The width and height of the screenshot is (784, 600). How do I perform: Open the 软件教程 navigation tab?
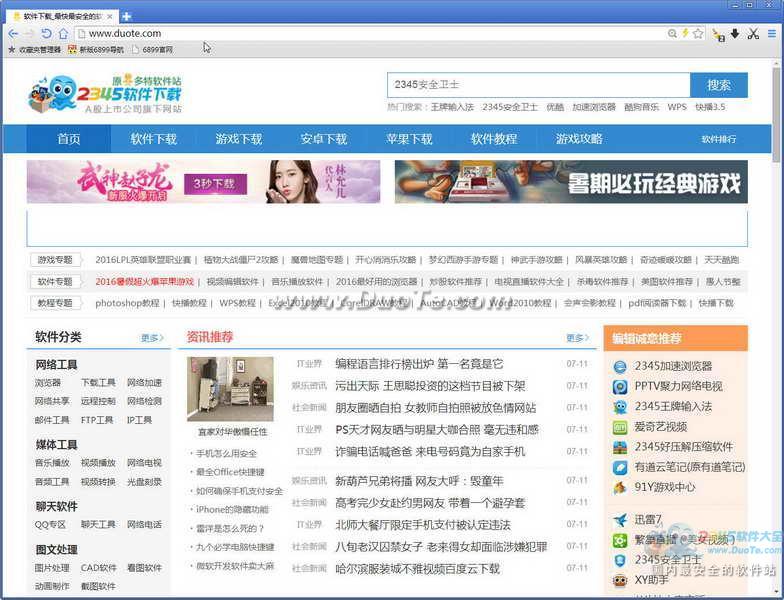(494, 138)
